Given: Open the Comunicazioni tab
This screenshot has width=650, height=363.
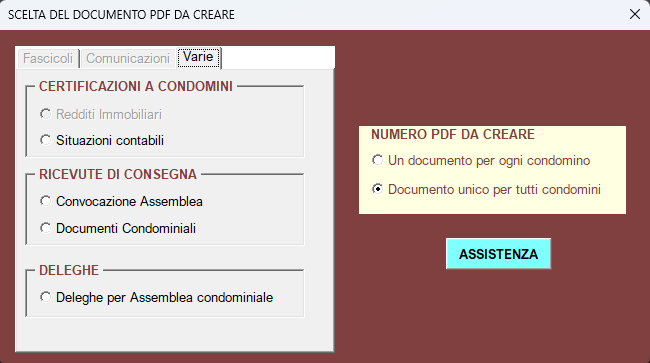Looking at the screenshot, I should 128,58.
